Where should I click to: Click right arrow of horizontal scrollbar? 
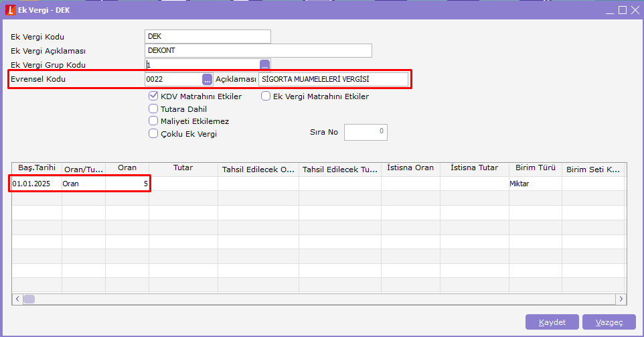pyautogui.click(x=621, y=299)
